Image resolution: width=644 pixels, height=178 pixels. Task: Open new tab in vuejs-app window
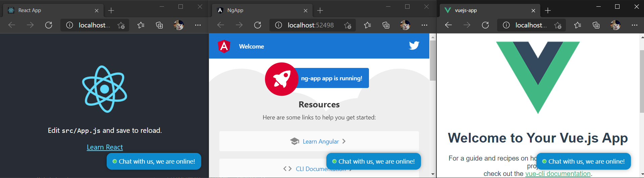click(x=548, y=11)
